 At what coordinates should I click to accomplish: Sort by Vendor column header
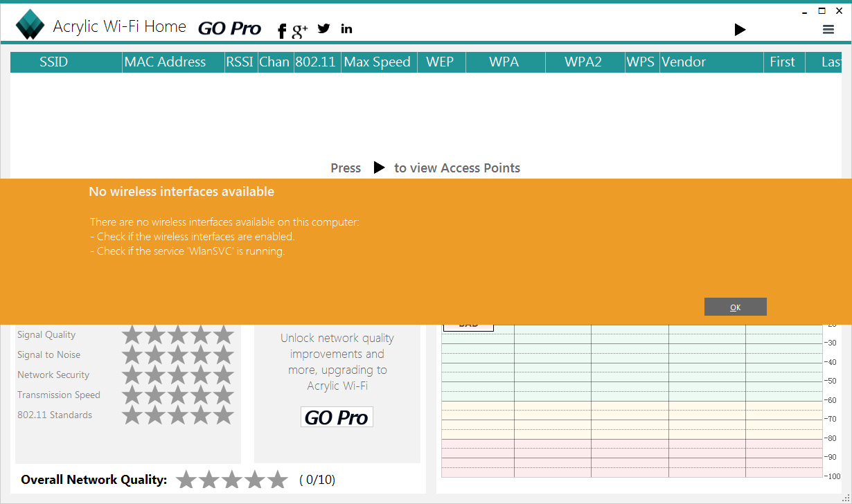coord(684,62)
